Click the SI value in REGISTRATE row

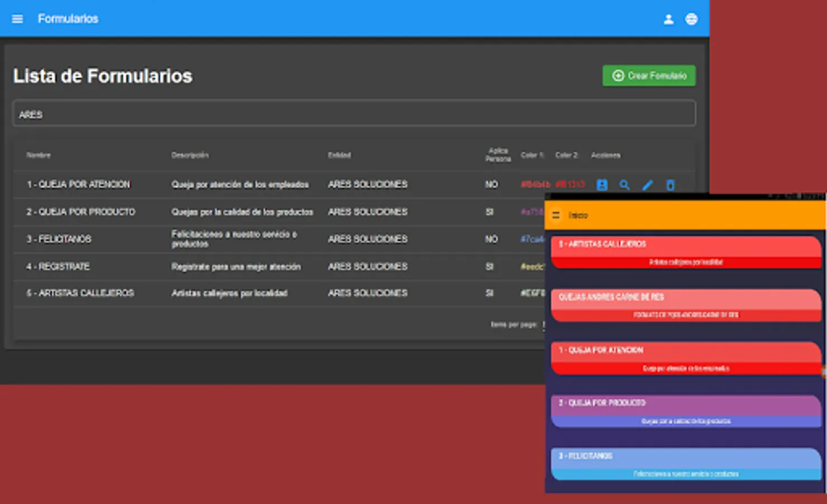coord(490,267)
